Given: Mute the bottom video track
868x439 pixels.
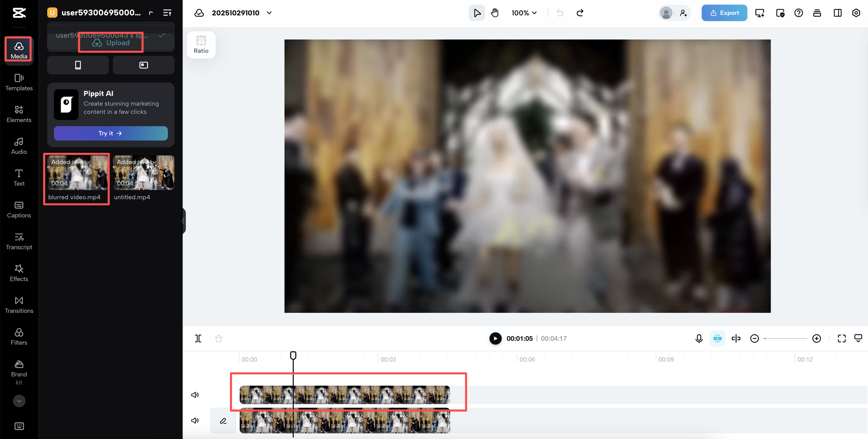Looking at the screenshot, I should click(195, 421).
